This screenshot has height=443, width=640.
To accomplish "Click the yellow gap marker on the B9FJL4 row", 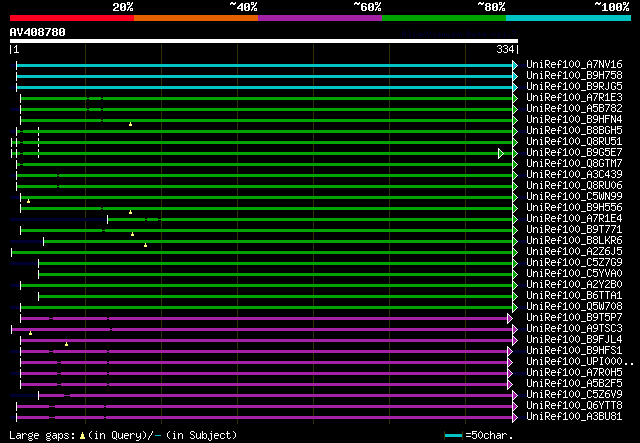I will point(66,343).
